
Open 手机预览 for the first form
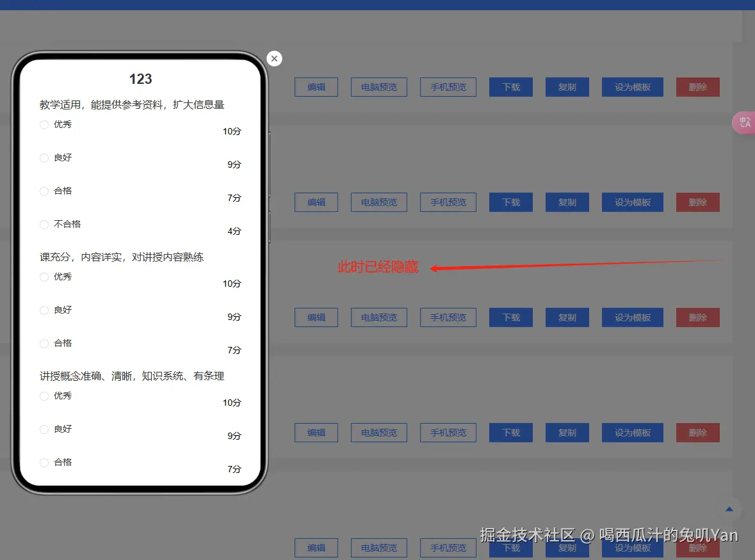[x=448, y=87]
